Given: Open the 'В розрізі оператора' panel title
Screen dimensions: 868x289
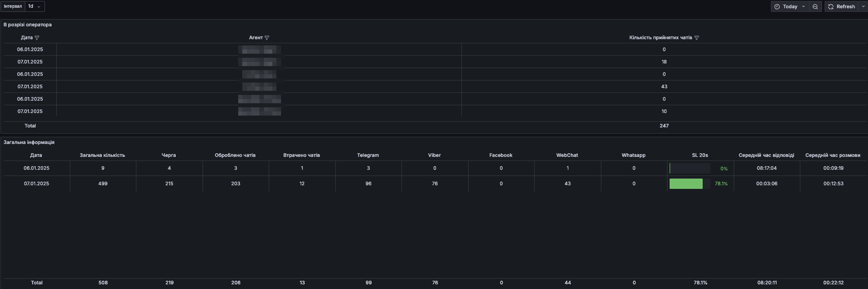Looking at the screenshot, I should pyautogui.click(x=27, y=25).
